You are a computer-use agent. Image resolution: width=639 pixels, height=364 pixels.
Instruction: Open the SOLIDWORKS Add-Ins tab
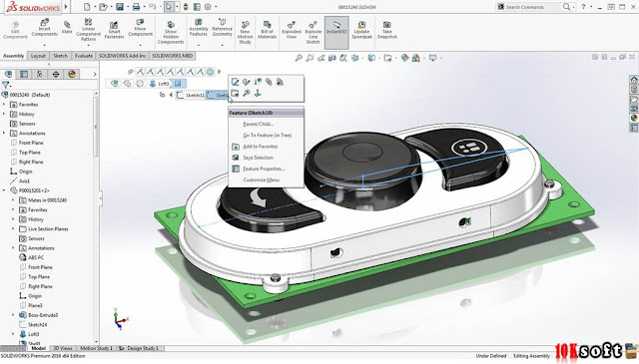[x=122, y=56]
